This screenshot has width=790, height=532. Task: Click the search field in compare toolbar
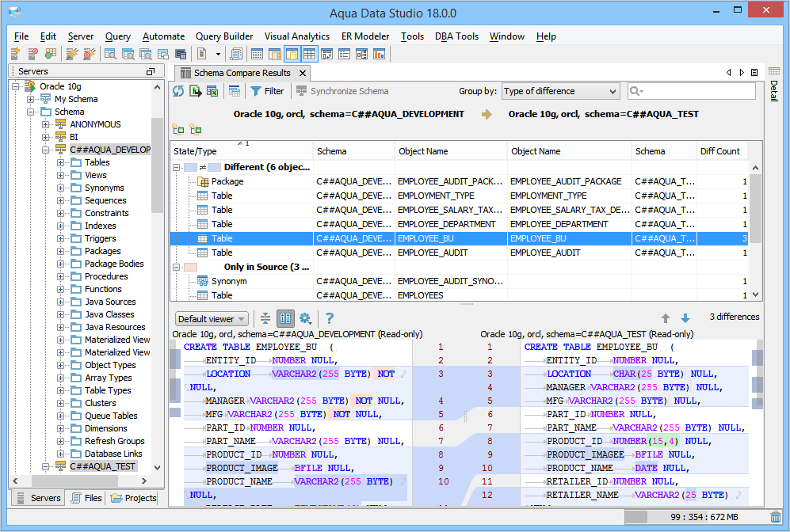click(x=691, y=91)
